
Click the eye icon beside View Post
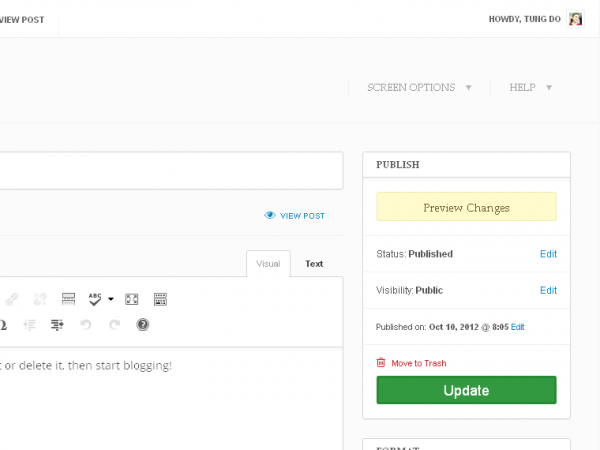coord(270,215)
